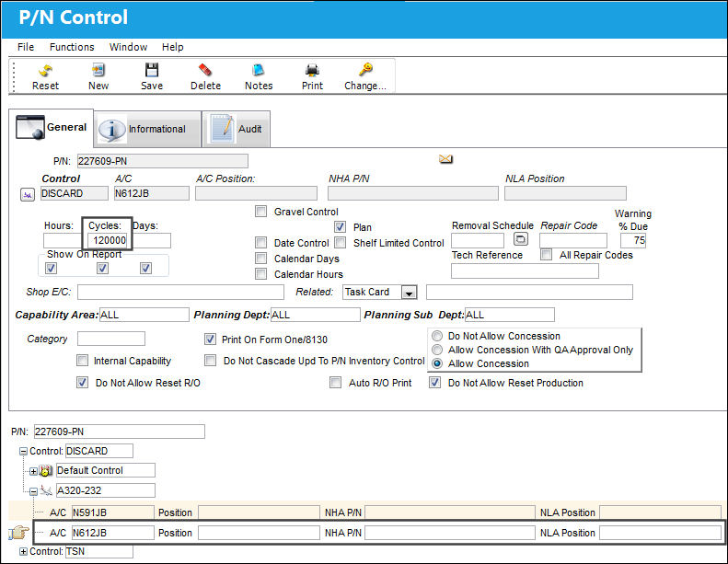Uncheck Print On Form One/8130
The width and height of the screenshot is (728, 564).
coord(211,340)
